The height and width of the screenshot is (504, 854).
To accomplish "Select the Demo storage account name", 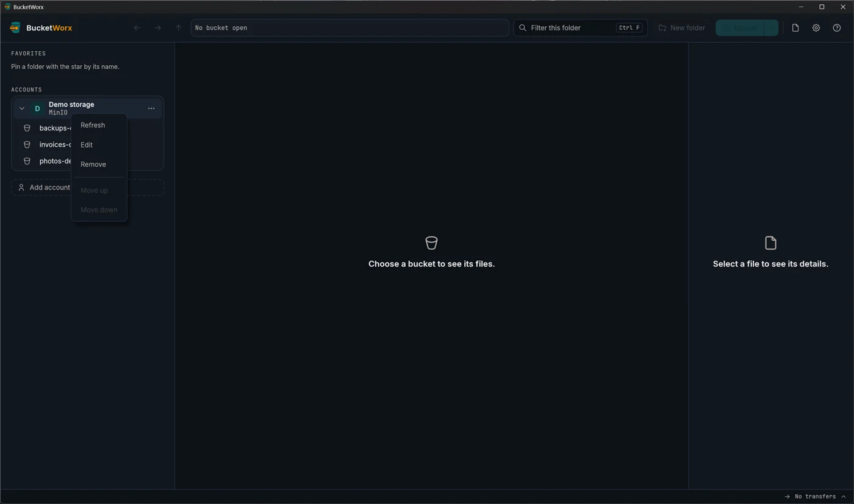I will pyautogui.click(x=71, y=105).
